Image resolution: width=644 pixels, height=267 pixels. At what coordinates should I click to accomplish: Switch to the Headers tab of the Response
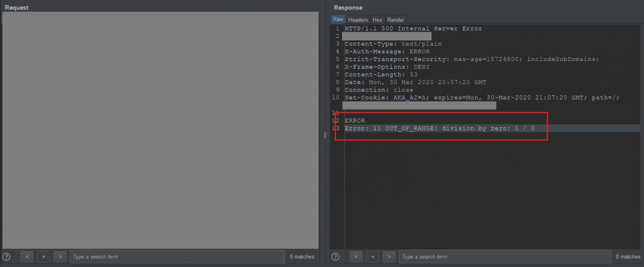pyautogui.click(x=358, y=20)
